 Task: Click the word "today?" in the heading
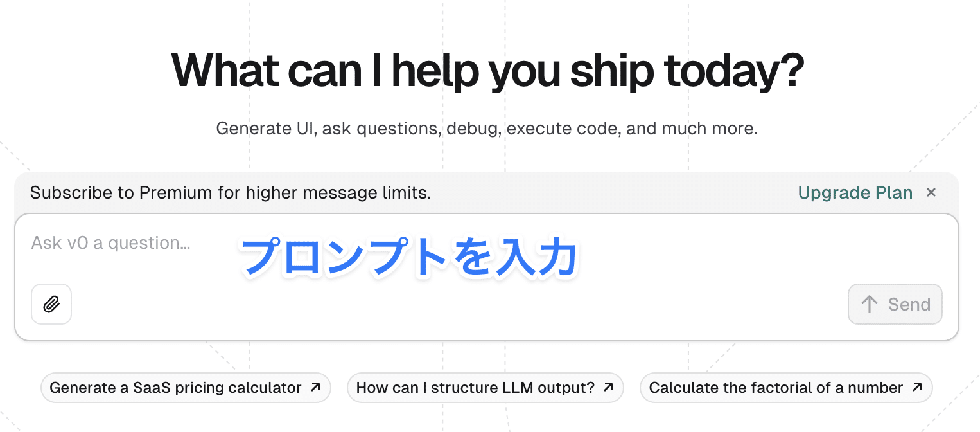[x=734, y=71]
